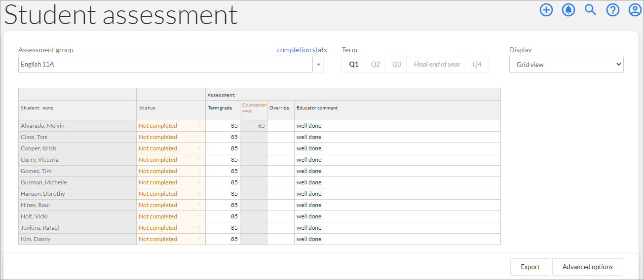Select the Q3 term tab

pos(397,65)
